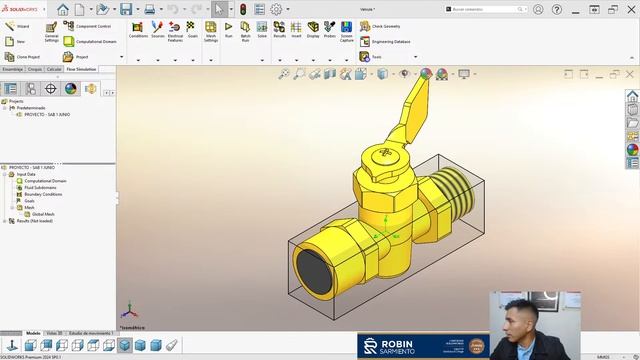This screenshot has width=640, height=360.
Task: Run the simulation
Action: coord(228,30)
